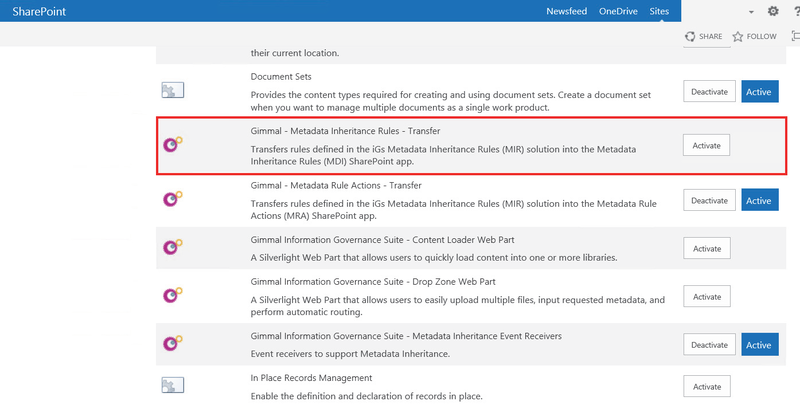Screen dimensions: 800x405
Task: Click the Gimmal icon beside Metadata Inheritance Rules - Transfer
Action: tap(172, 145)
